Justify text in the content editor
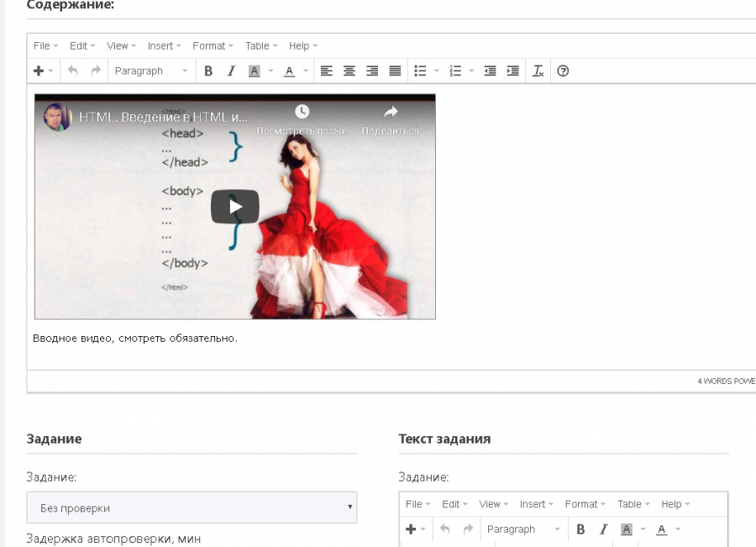Screen dimensions: 756x547 click(x=395, y=71)
